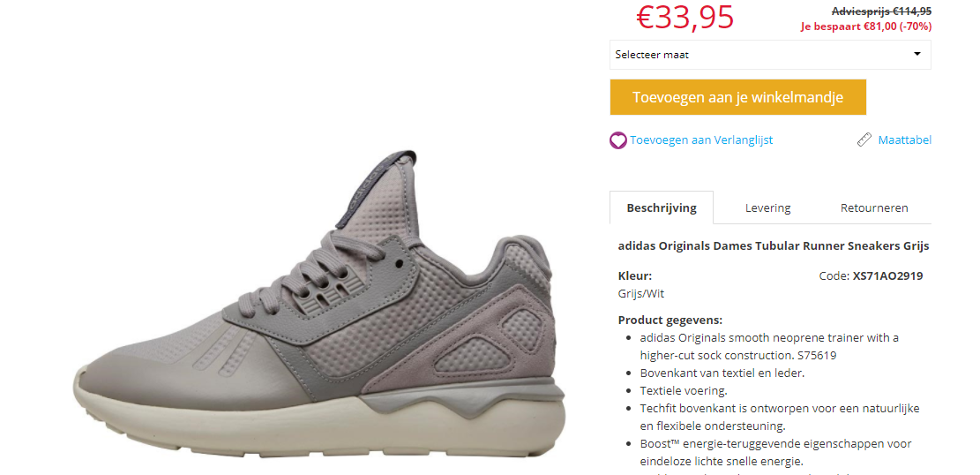The width and height of the screenshot is (980, 475).
Task: Click Toevoegen aan je winkelmandje button
Action: click(x=738, y=97)
